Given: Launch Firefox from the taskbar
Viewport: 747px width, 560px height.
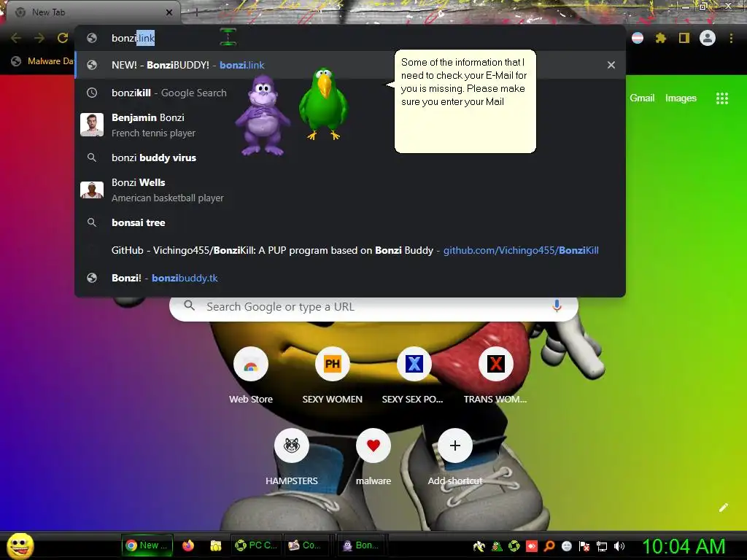Looking at the screenshot, I should coord(188,545).
